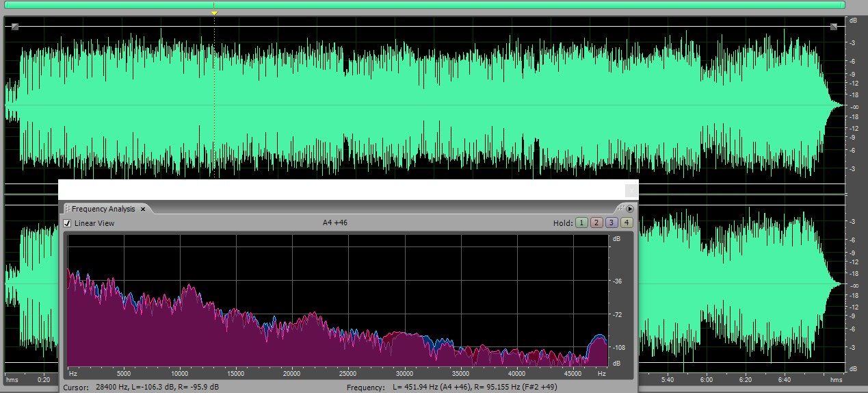Open the Frequency Analysis panel options menu
868x393 pixels.
pos(630,209)
